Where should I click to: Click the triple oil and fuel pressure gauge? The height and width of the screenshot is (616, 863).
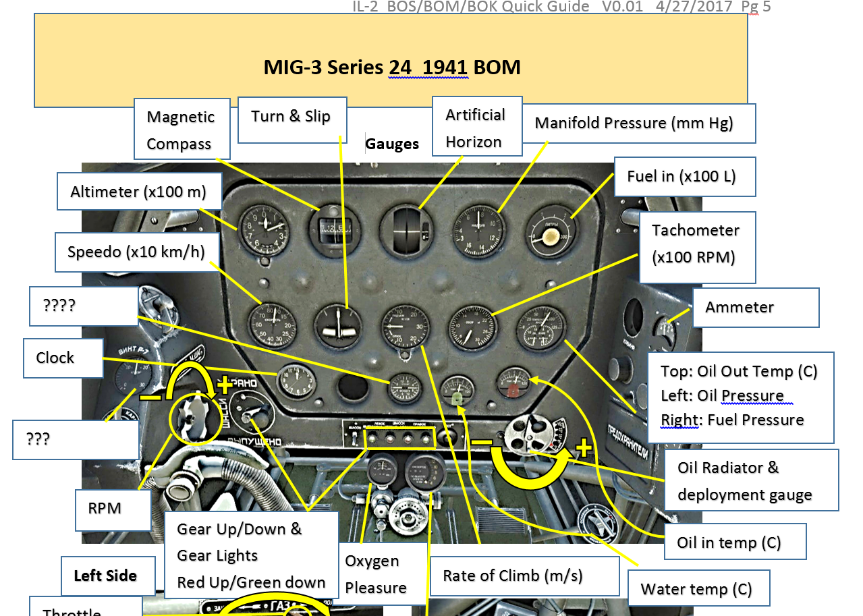tap(540, 329)
